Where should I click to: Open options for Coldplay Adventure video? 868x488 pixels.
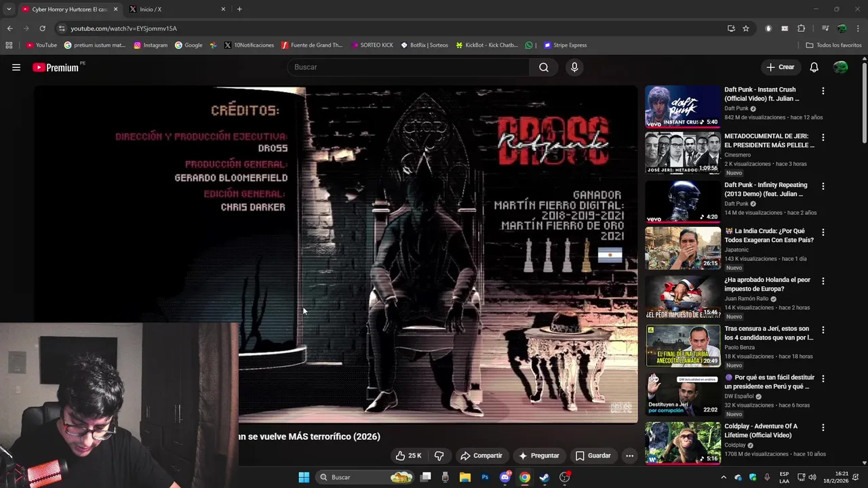[823, 428]
